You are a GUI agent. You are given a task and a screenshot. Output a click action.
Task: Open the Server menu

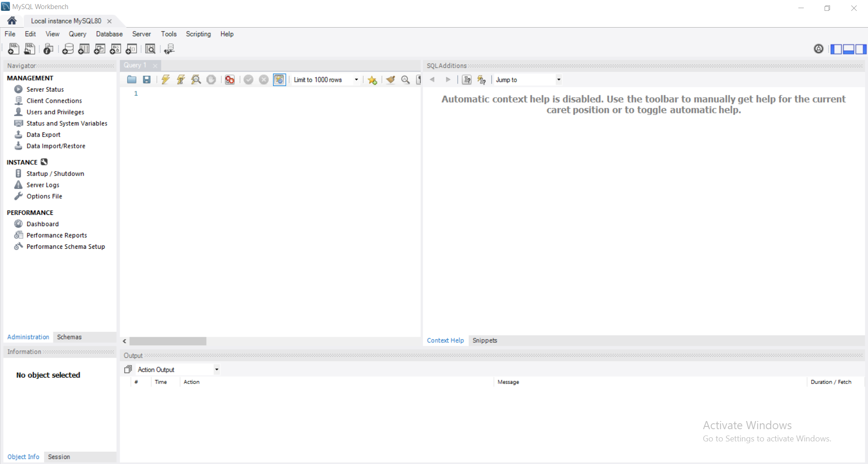click(142, 34)
